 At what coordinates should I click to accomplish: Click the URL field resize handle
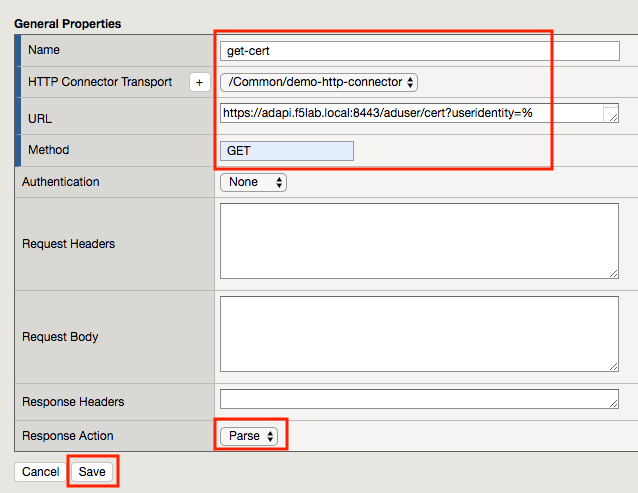(614, 118)
